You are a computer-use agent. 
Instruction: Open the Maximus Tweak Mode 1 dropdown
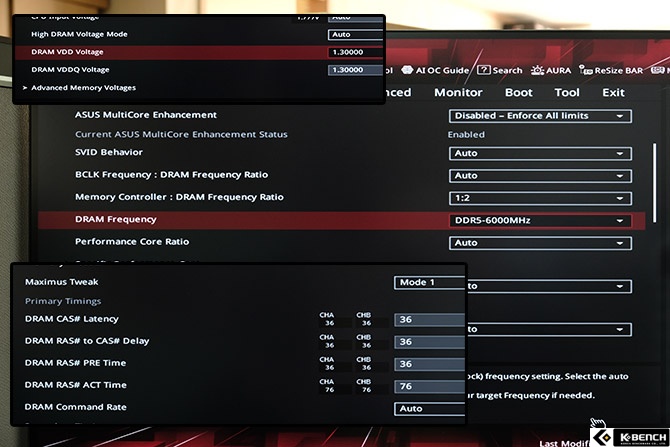(429, 282)
